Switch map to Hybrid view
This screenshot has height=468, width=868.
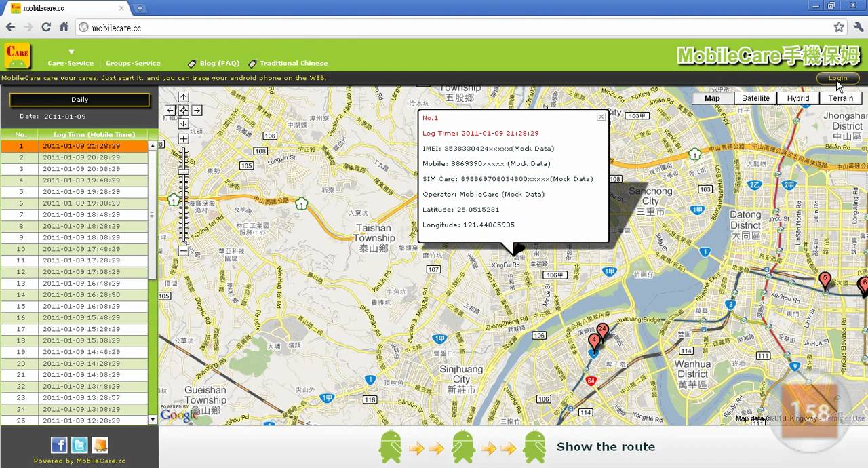(x=798, y=98)
